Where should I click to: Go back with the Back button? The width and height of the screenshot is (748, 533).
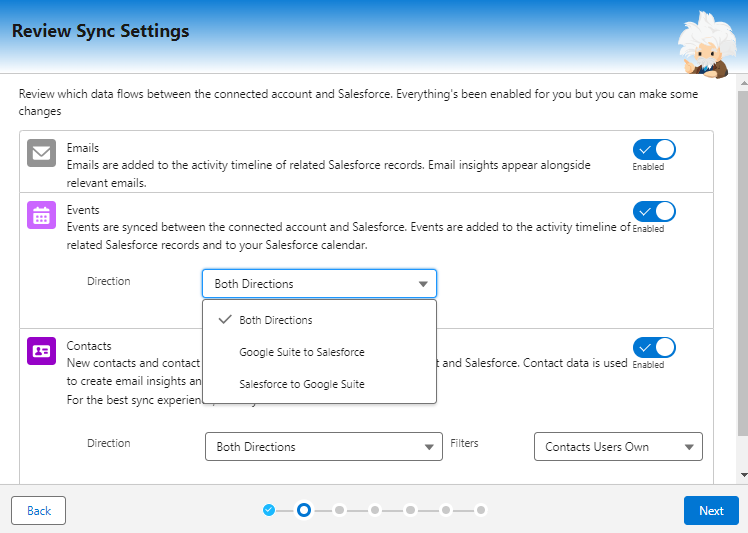[x=39, y=511]
